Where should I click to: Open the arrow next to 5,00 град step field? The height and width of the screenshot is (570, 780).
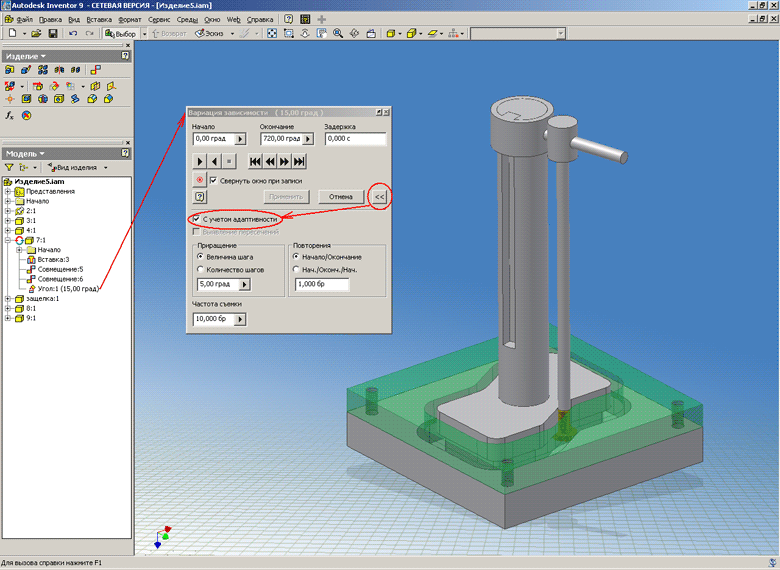pyautogui.click(x=244, y=284)
